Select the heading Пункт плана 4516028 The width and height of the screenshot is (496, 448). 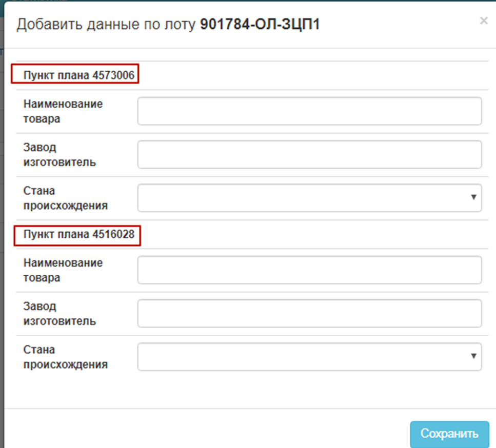79,234
